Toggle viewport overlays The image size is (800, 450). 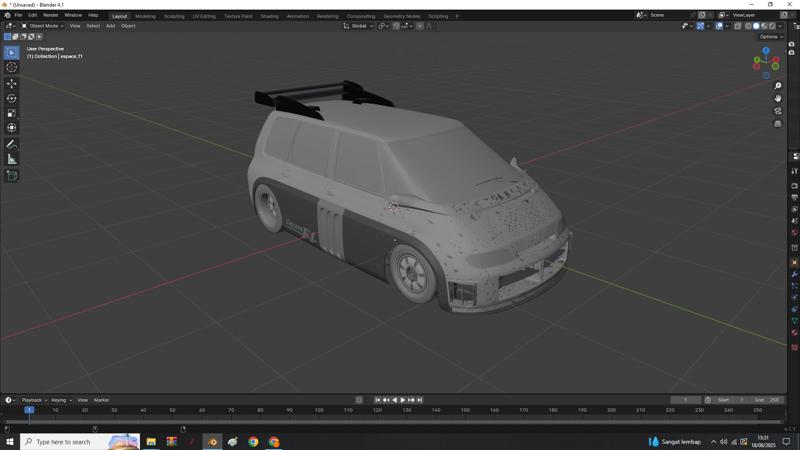719,26
